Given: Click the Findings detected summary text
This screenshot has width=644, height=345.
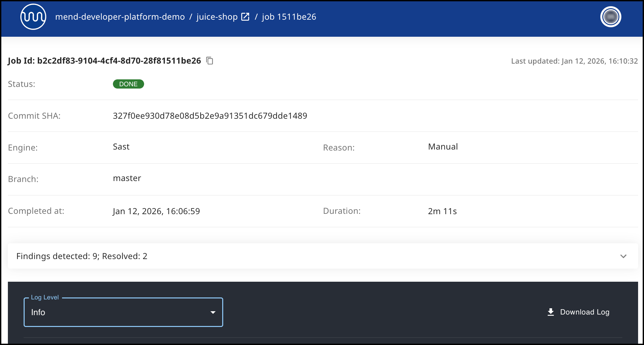Looking at the screenshot, I should click(x=82, y=256).
